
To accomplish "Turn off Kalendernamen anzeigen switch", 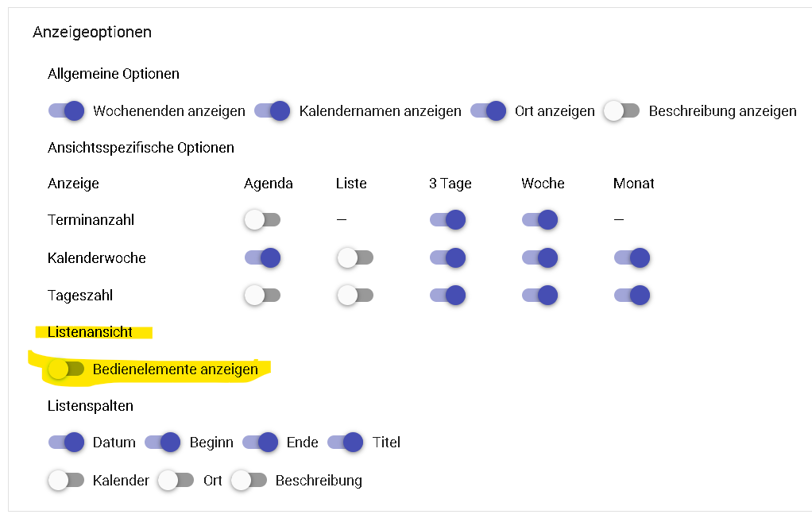I will pyautogui.click(x=273, y=110).
